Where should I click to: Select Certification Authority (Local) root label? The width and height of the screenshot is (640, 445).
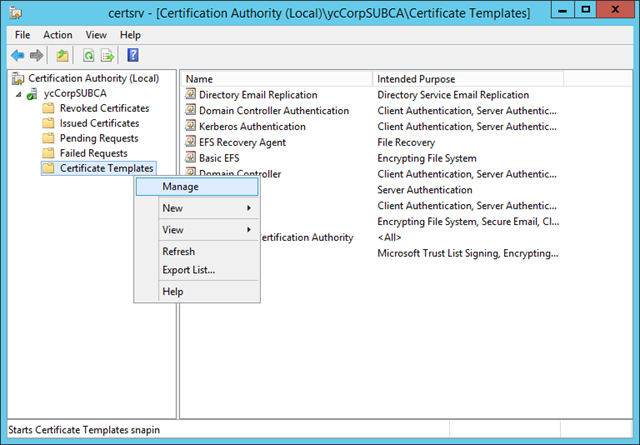(93, 78)
